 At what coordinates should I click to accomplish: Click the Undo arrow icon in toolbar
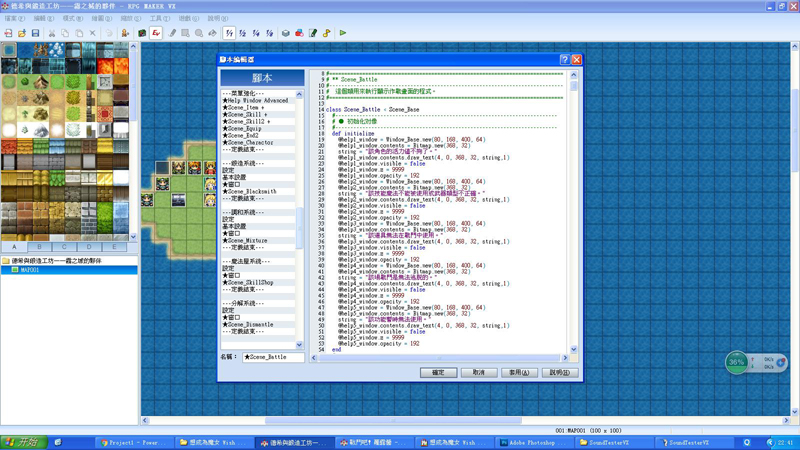(109, 33)
